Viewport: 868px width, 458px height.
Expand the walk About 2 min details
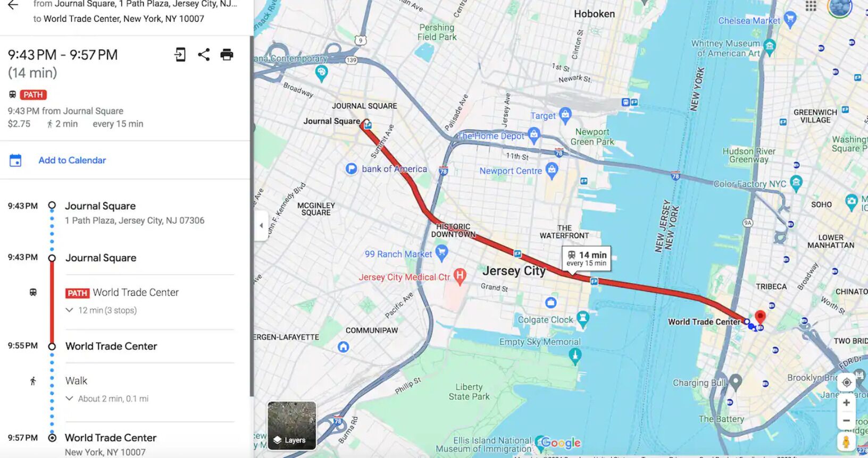pyautogui.click(x=107, y=398)
